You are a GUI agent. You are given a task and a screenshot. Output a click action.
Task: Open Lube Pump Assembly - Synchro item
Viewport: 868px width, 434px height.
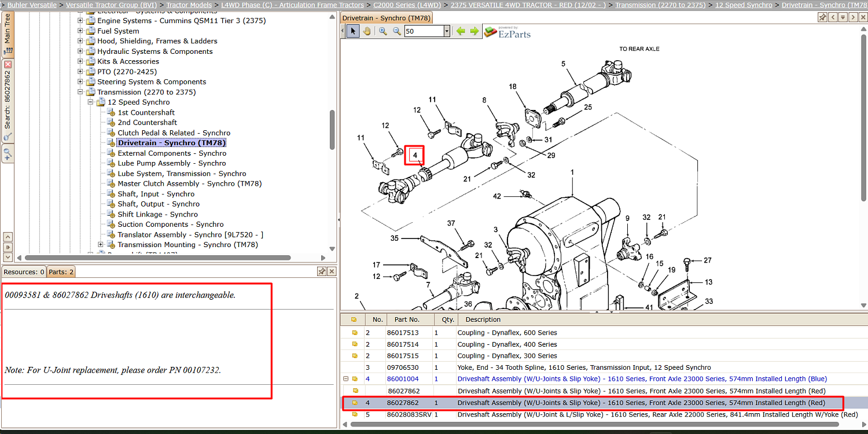pyautogui.click(x=171, y=163)
